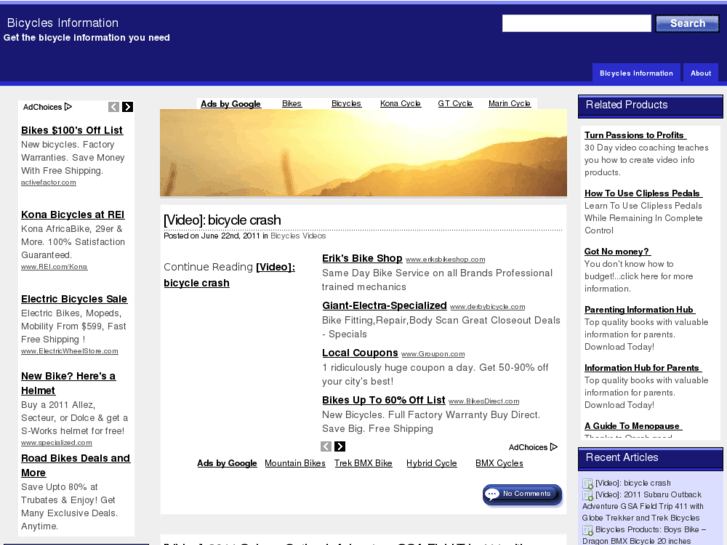Click next arrow in left sidebar ads

(x=128, y=107)
